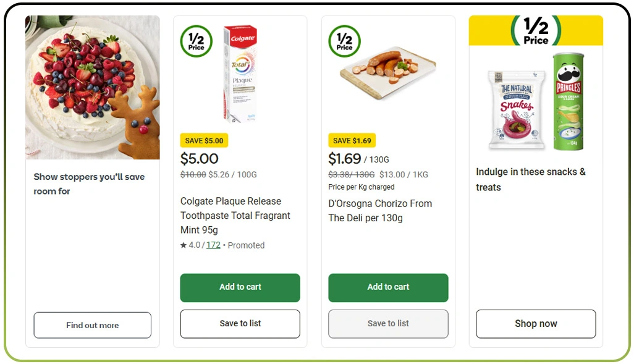Click Shop now on the snacks promo tile
Screen dimensions: 634x364
[536, 323]
